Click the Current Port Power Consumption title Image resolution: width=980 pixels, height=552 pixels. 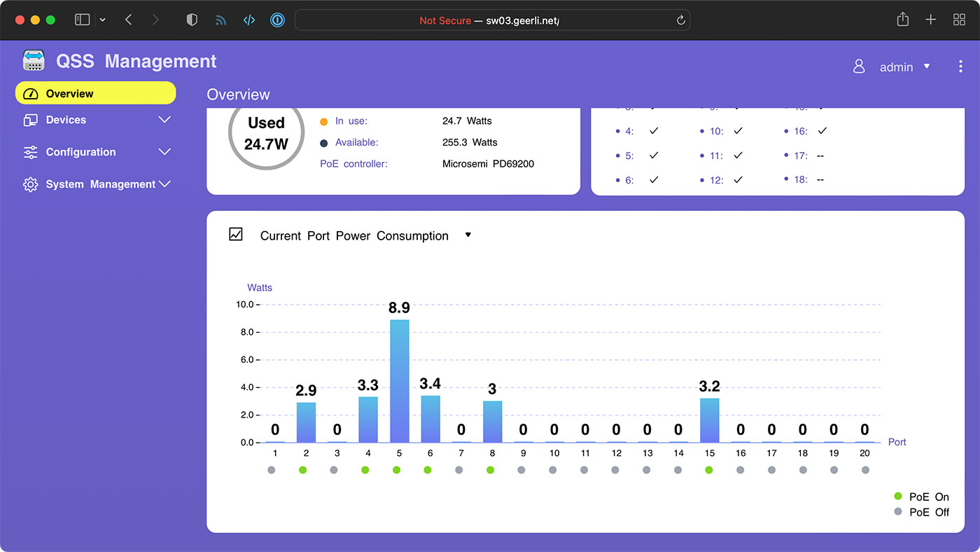point(354,236)
